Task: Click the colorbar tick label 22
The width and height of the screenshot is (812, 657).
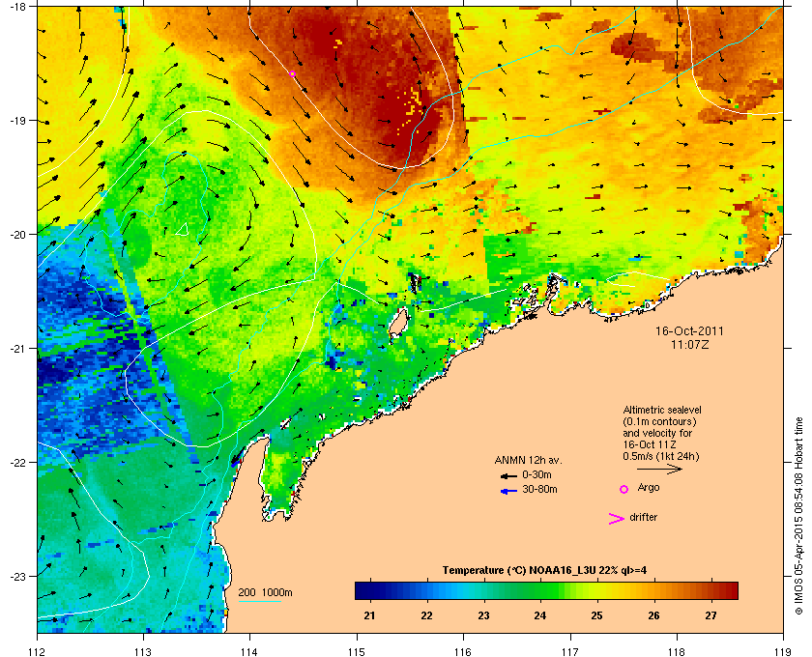Action: point(426,615)
